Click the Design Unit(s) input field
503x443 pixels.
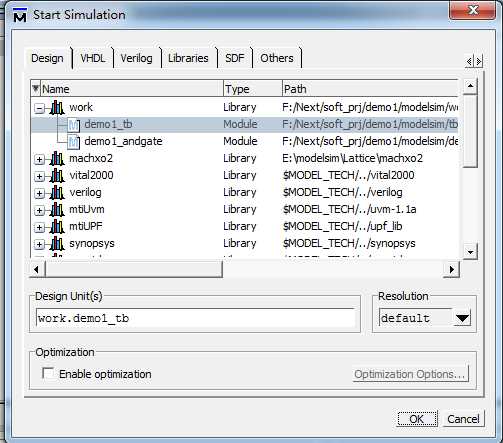coord(195,318)
